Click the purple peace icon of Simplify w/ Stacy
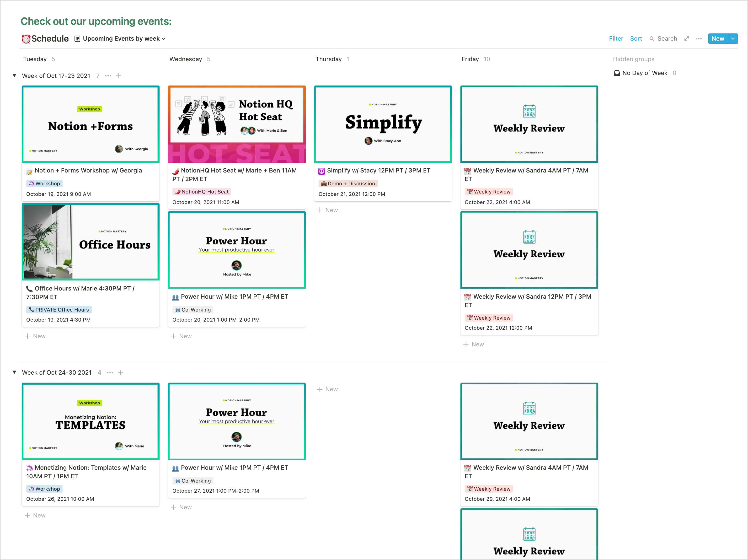 click(322, 171)
